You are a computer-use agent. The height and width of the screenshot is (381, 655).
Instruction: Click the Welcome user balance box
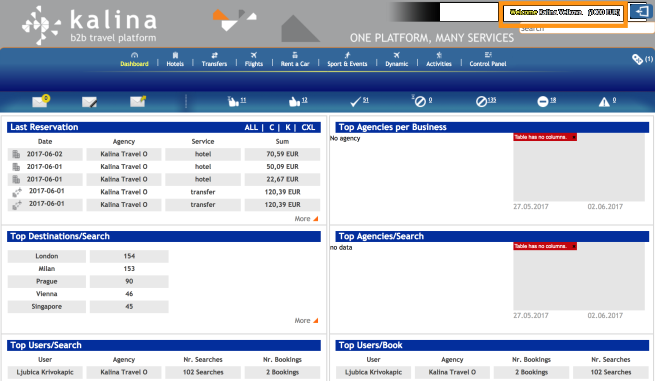564,13
